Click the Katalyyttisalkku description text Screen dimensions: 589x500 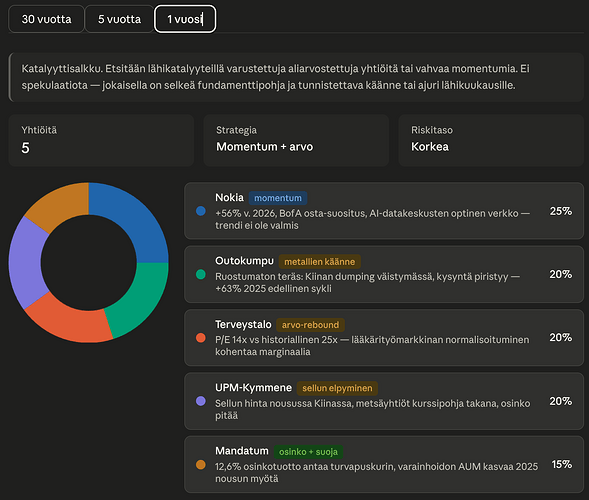point(275,77)
